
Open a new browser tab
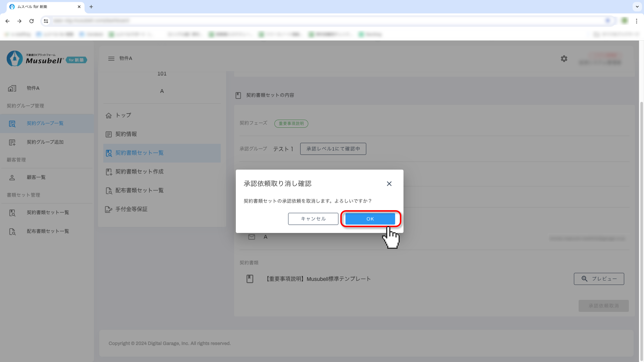(x=91, y=7)
